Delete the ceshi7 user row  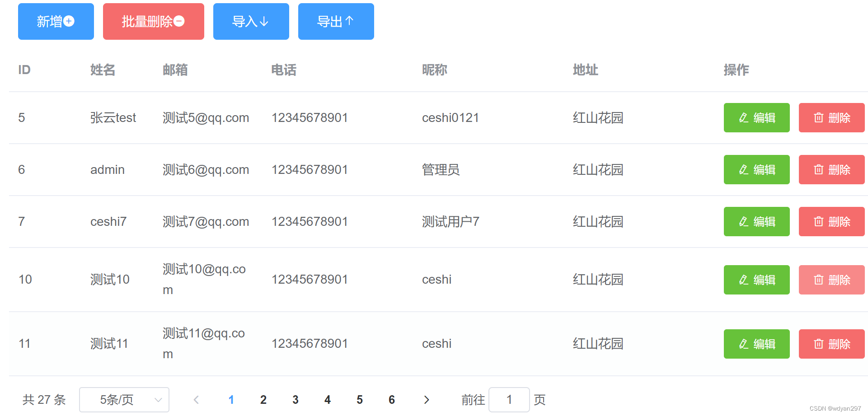(x=832, y=221)
